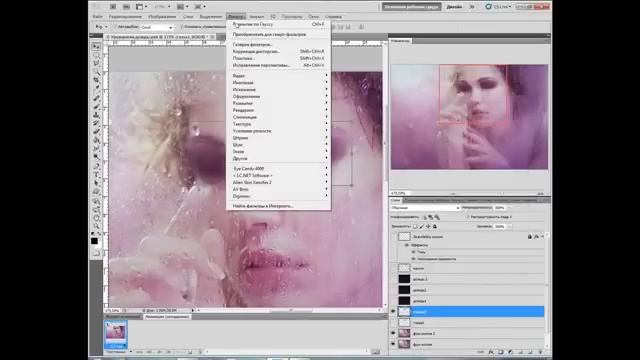The width and height of the screenshot is (640, 360).
Task: Open the 'Размытие' filter submenu
Action: 278,103
